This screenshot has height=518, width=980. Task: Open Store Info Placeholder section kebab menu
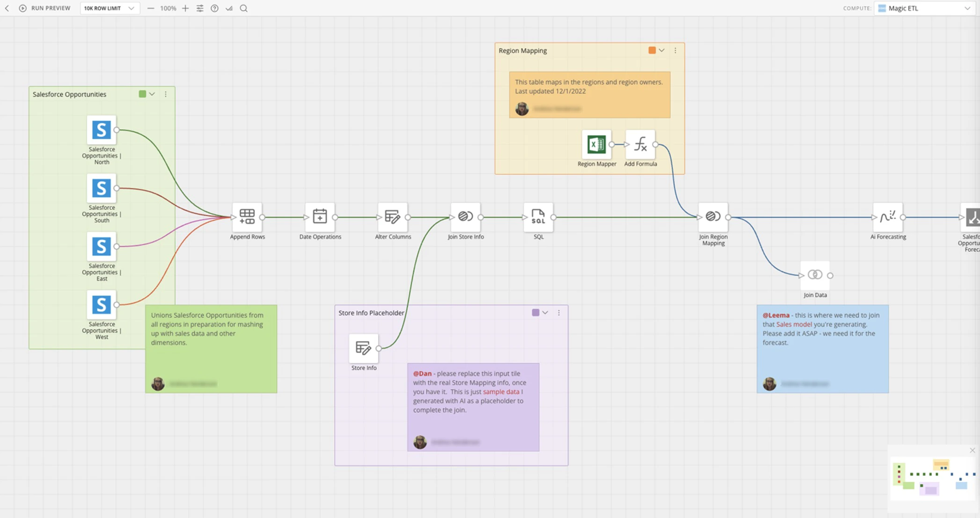tap(559, 312)
